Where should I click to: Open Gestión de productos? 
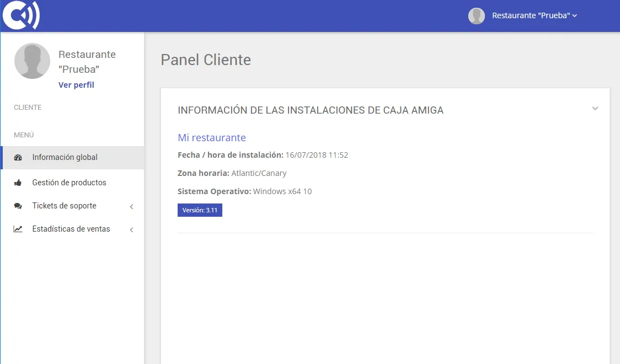click(73, 183)
